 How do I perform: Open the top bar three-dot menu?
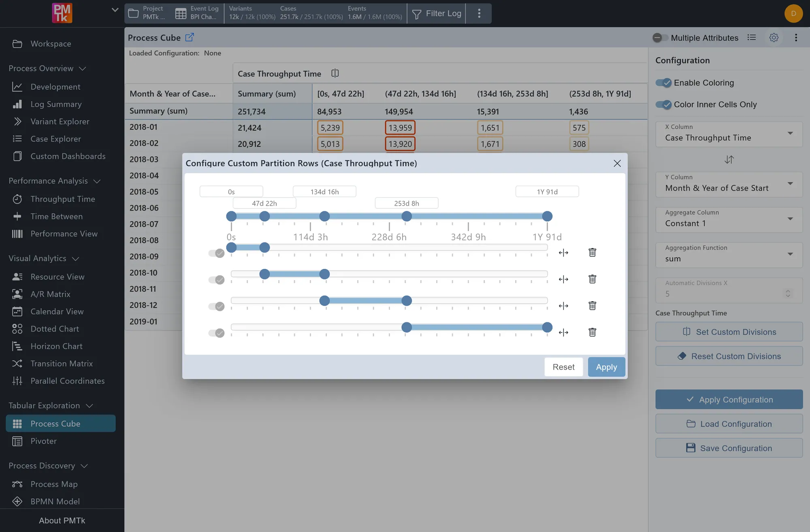[479, 13]
